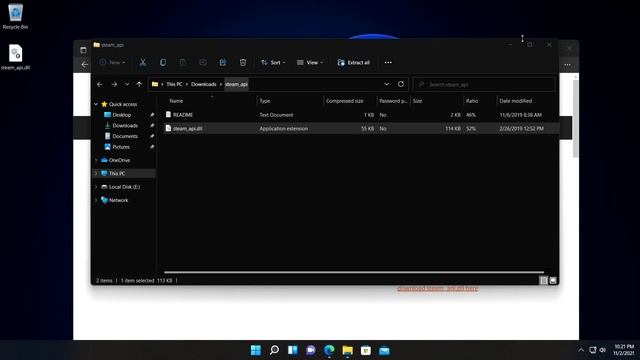This screenshot has height=360, width=640.
Task: Select Network in the navigation pane
Action: (x=118, y=200)
